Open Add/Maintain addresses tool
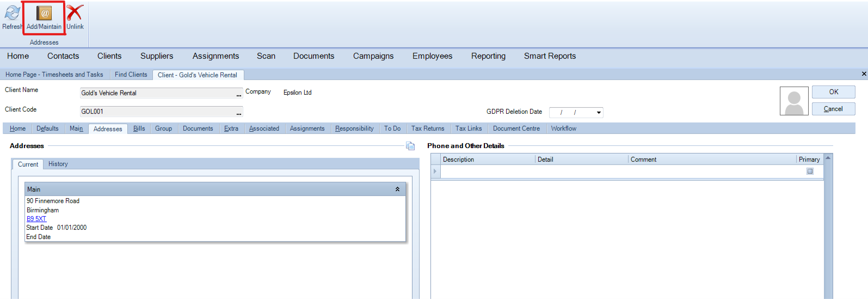Image resolution: width=868 pixels, height=299 pixels. point(44,17)
